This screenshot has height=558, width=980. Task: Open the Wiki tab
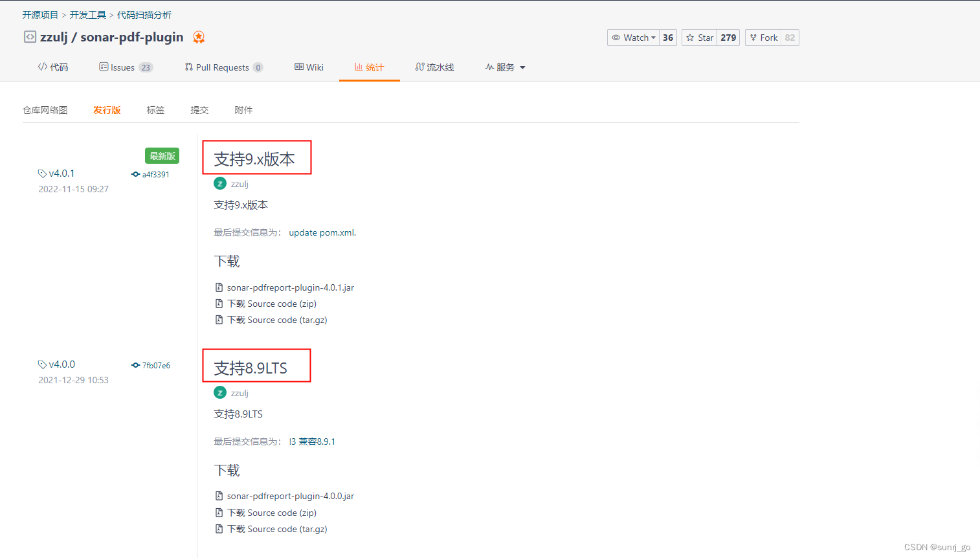309,67
